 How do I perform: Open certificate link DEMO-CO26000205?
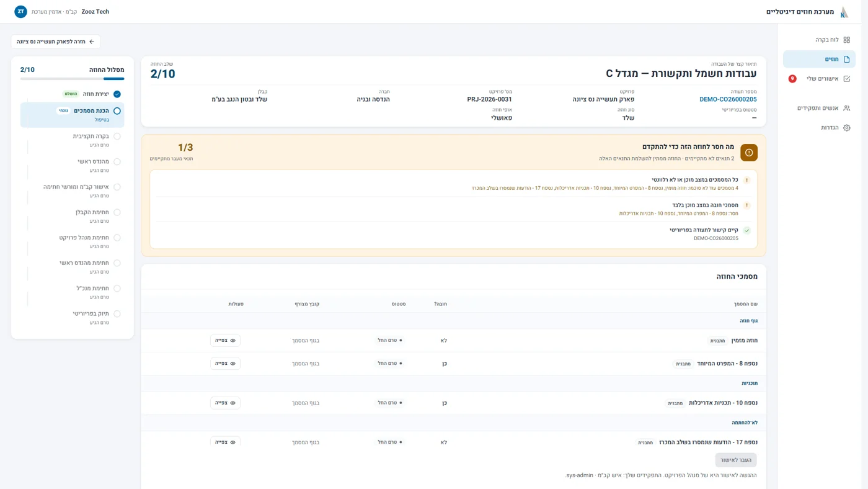(728, 99)
